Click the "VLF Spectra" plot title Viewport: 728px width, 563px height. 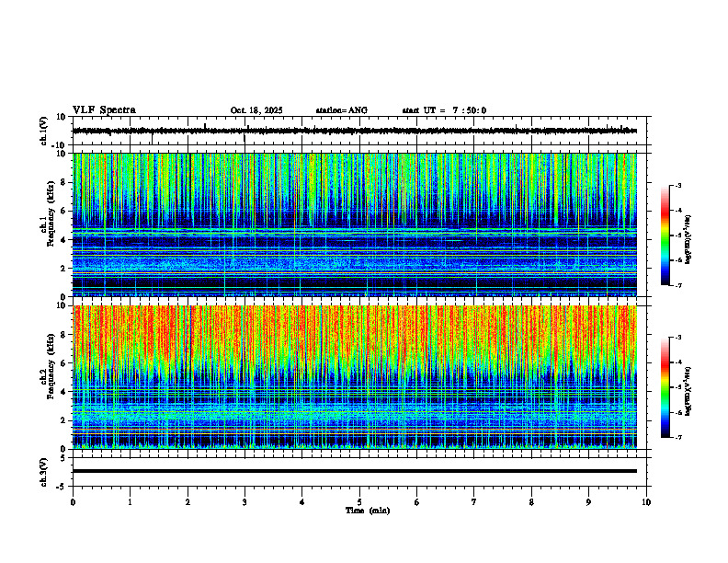pos(104,110)
